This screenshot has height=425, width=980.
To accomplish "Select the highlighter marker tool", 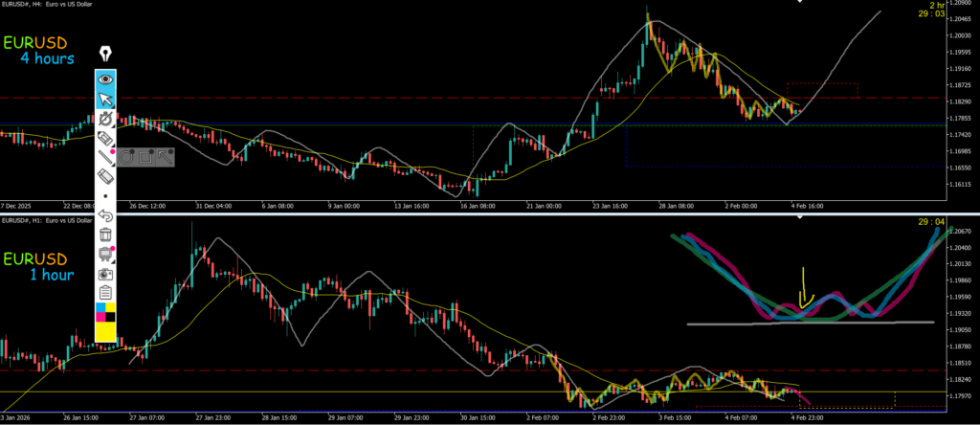I will (106, 140).
